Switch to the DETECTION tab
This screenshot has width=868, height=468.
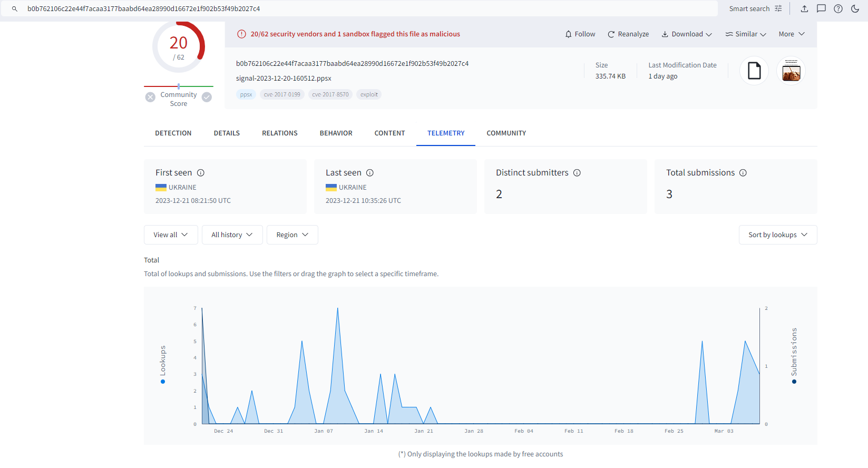point(173,133)
